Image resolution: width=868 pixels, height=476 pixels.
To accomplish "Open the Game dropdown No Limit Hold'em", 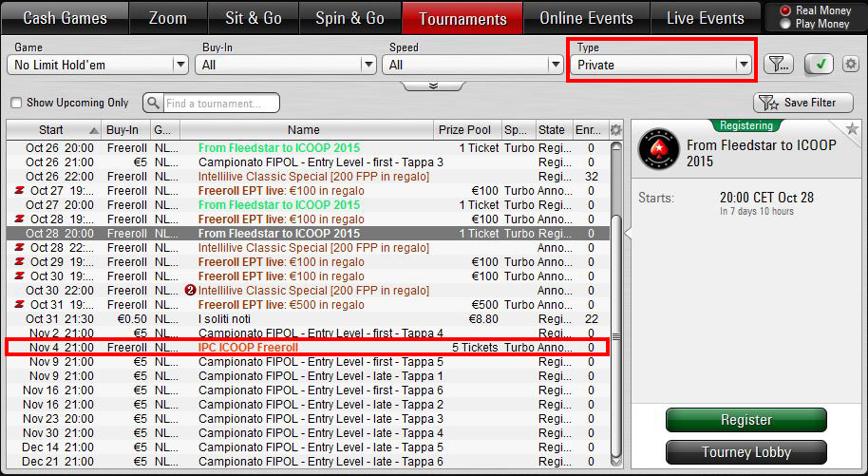I will (x=98, y=65).
